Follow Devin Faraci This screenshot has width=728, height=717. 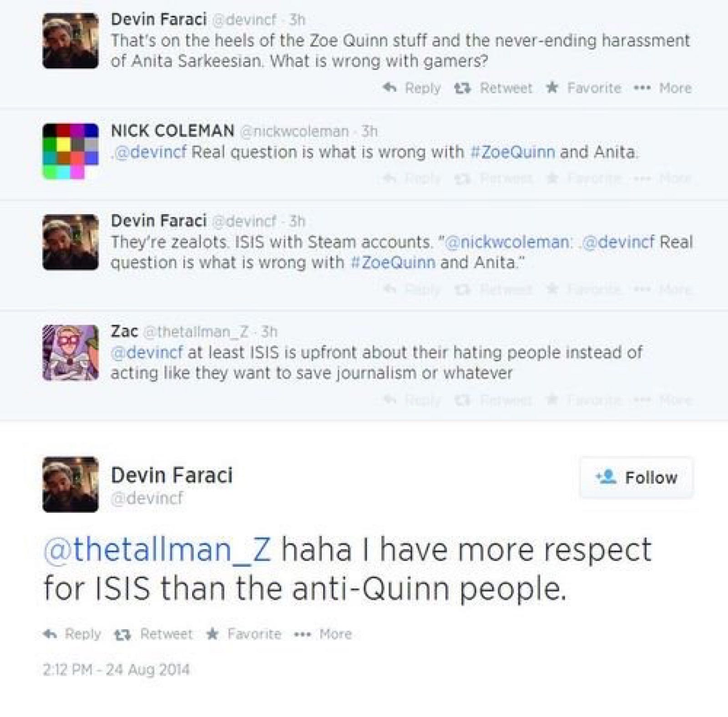pyautogui.click(x=636, y=477)
